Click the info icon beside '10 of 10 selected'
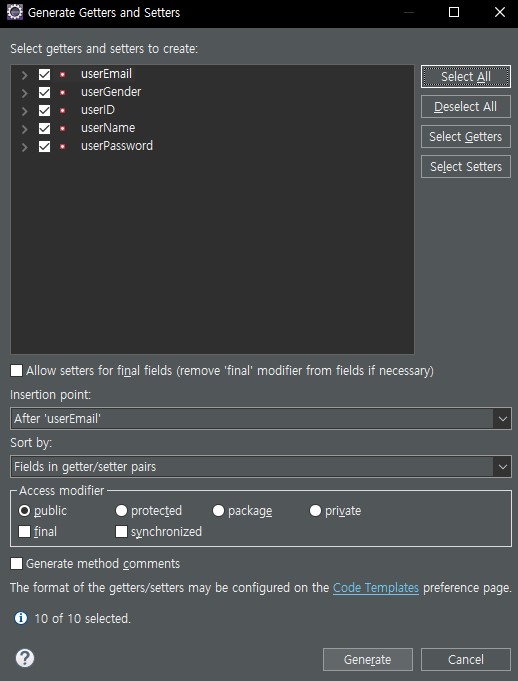This screenshot has width=518, height=681. [x=20, y=618]
